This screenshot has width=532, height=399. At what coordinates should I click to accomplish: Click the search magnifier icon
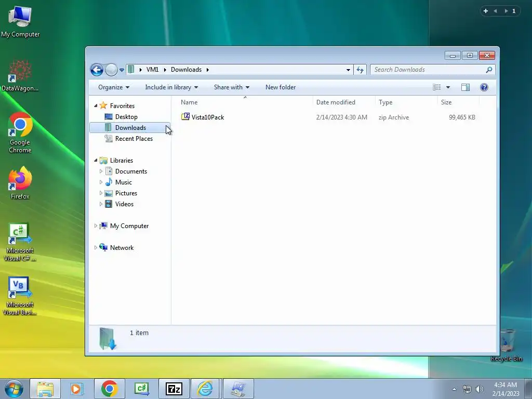[x=489, y=70]
